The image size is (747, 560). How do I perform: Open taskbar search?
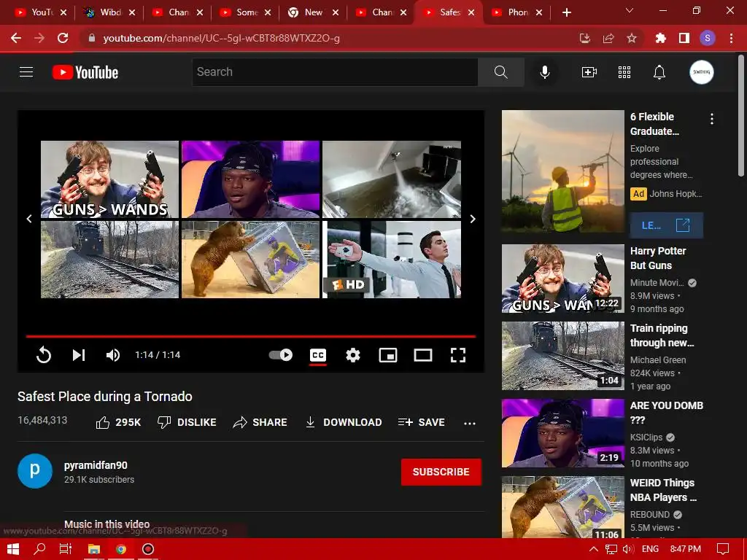[x=40, y=549]
